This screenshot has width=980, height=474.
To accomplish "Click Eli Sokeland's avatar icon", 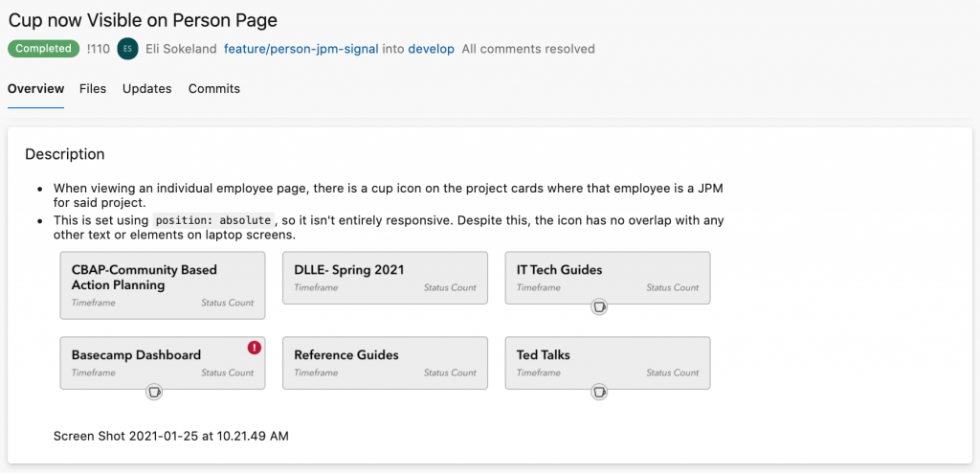I will [x=127, y=49].
